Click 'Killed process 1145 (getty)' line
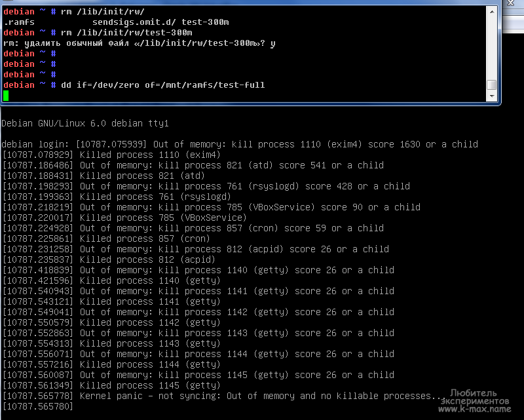The height and width of the screenshot is (420, 524). click(111, 385)
